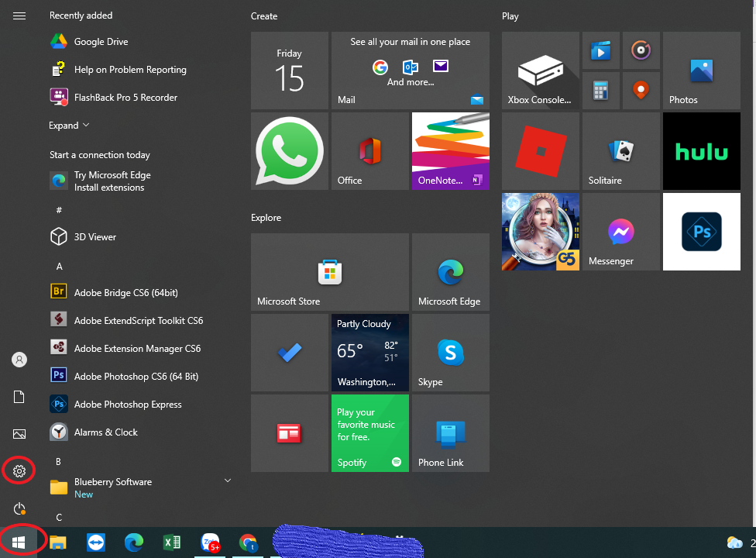The height and width of the screenshot is (558, 756).
Task: Open the Movies & TV small tile
Action: point(601,50)
